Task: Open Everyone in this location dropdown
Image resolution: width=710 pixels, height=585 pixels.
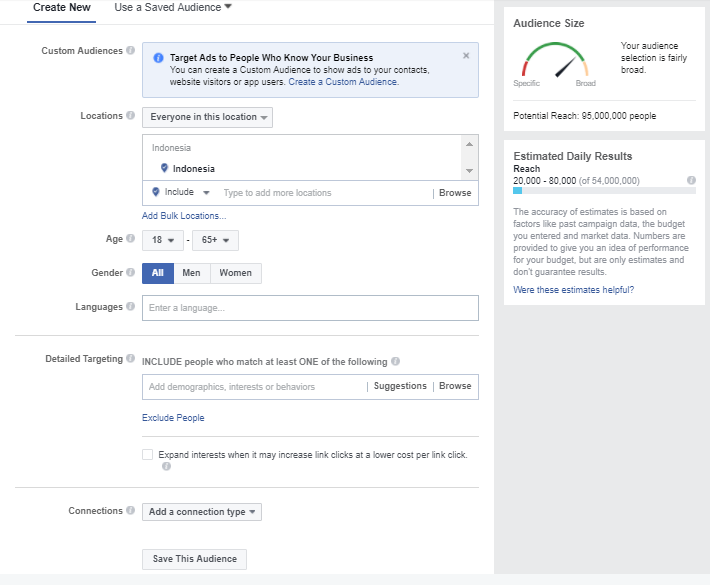Action: pos(207,117)
